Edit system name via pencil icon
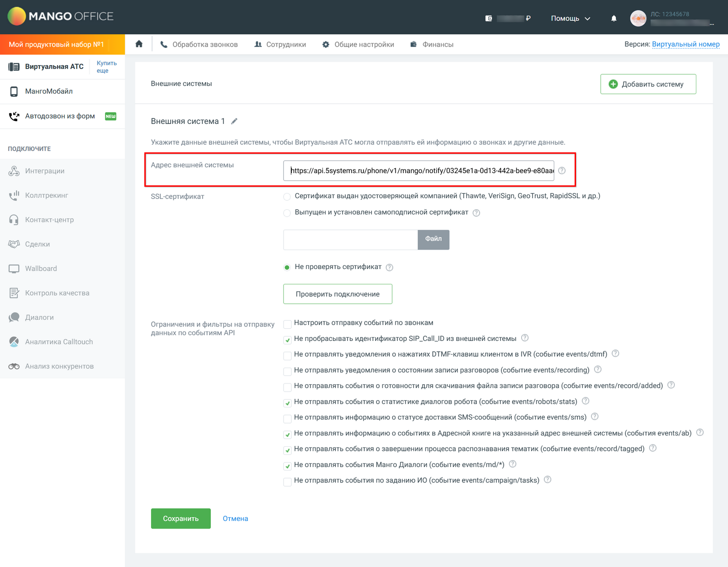 click(234, 121)
